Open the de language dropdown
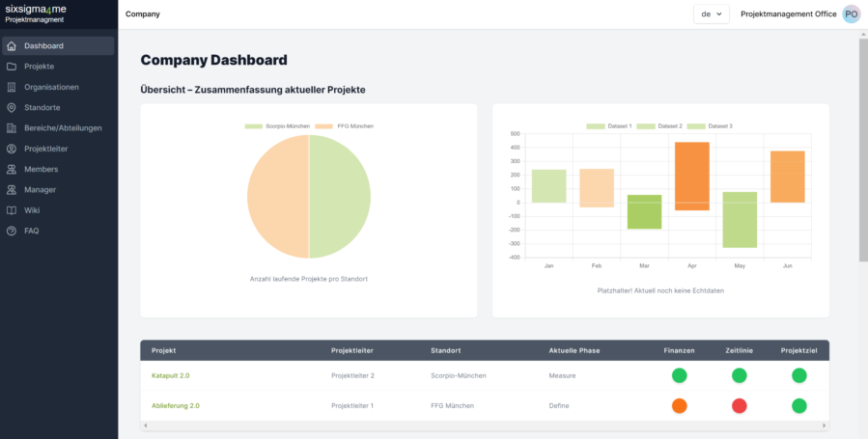 712,14
